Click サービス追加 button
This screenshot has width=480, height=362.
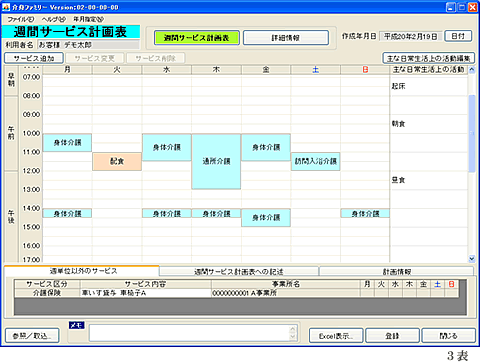pyautogui.click(x=34, y=58)
